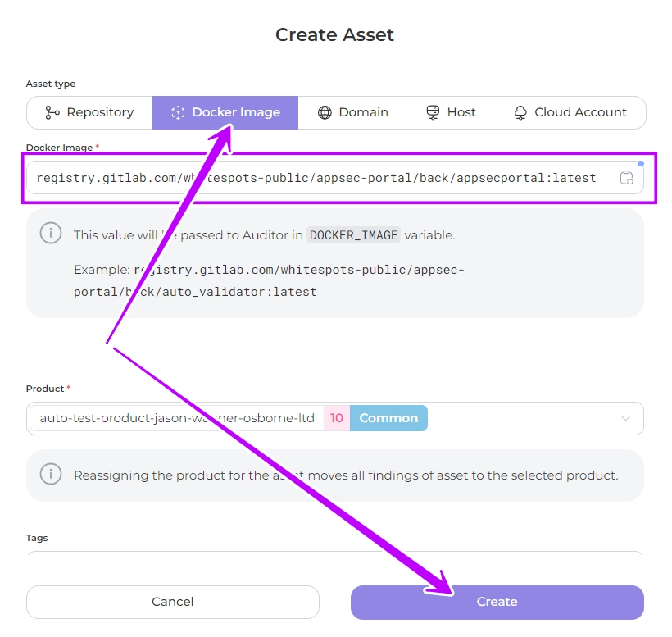
Task: Cancel the asset creation dialog
Action: click(x=173, y=602)
